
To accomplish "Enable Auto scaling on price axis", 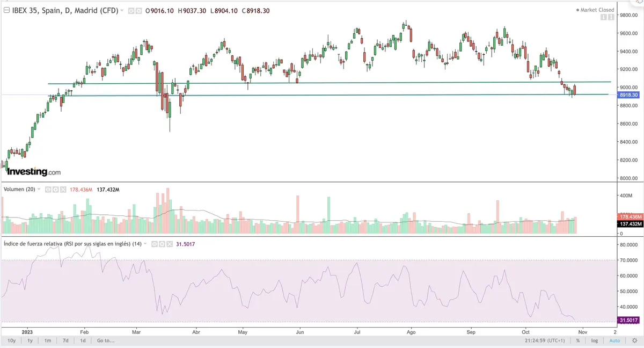I will click(x=614, y=340).
